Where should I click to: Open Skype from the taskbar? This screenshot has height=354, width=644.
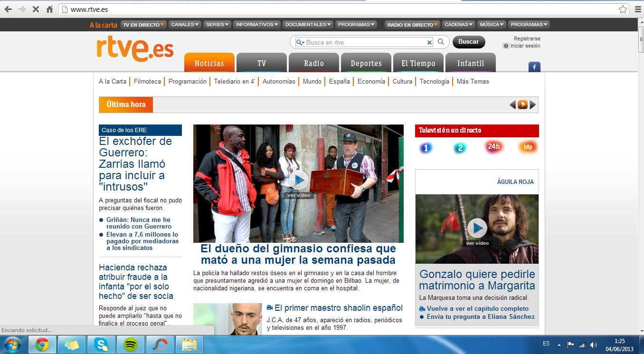pos(101,344)
